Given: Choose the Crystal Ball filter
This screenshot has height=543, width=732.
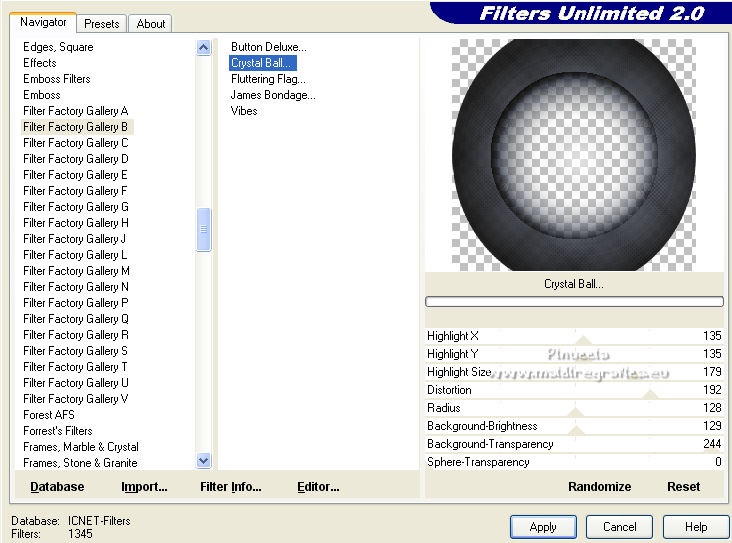Looking at the screenshot, I should click(262, 63).
